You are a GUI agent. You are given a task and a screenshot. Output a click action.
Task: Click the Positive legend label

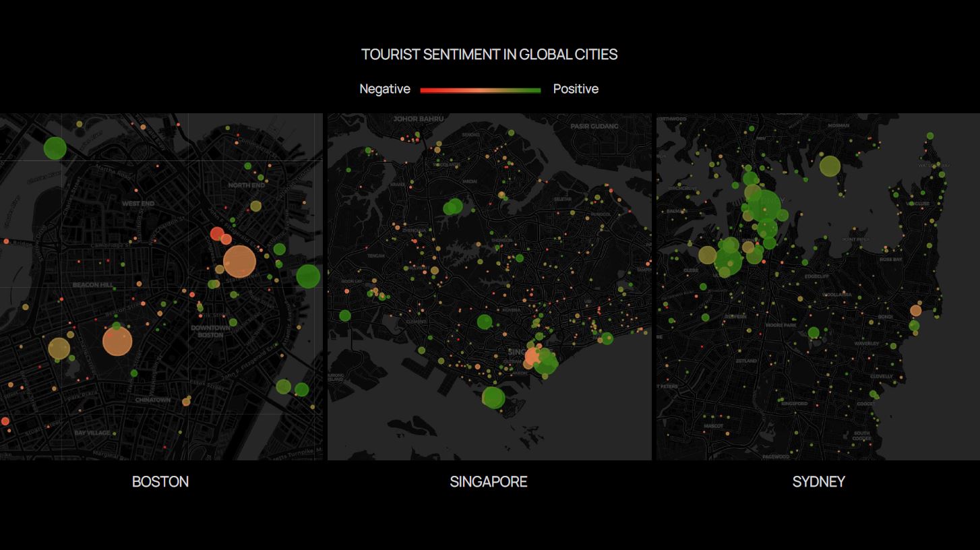[x=576, y=89]
